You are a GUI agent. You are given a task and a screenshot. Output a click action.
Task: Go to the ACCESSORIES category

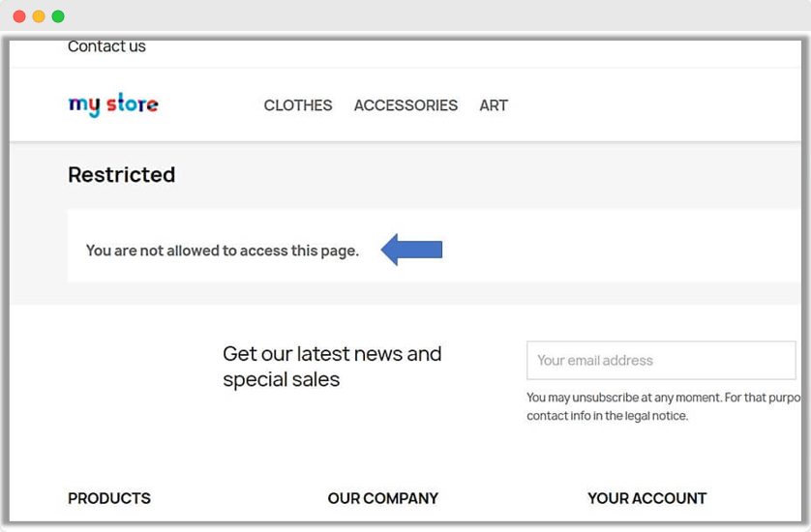pos(405,105)
